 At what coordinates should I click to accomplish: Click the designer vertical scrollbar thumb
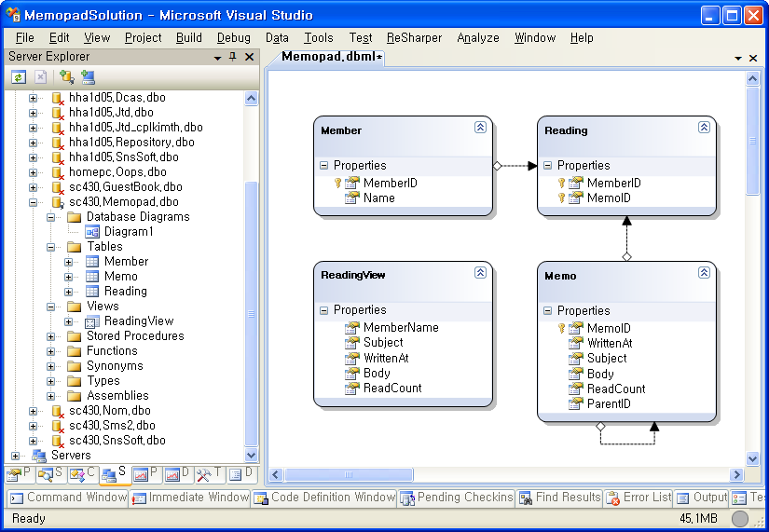[x=753, y=142]
